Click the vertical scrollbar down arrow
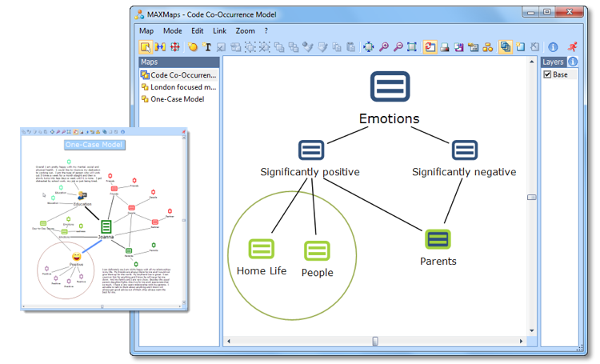 (x=531, y=330)
